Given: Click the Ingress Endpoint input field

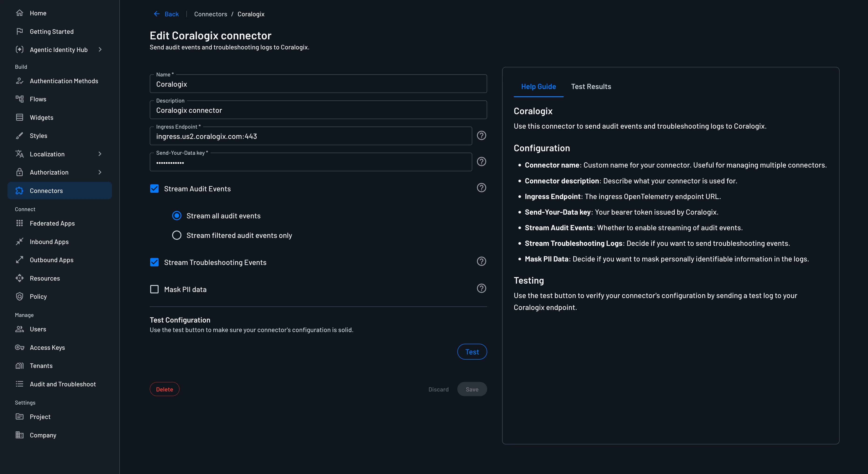Looking at the screenshot, I should pos(311,136).
